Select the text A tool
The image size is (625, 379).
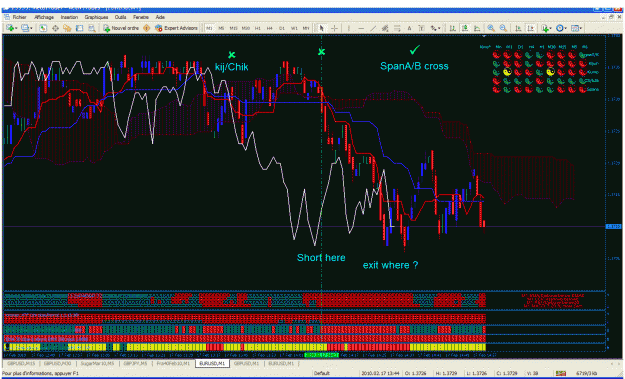pyautogui.click(x=409, y=28)
